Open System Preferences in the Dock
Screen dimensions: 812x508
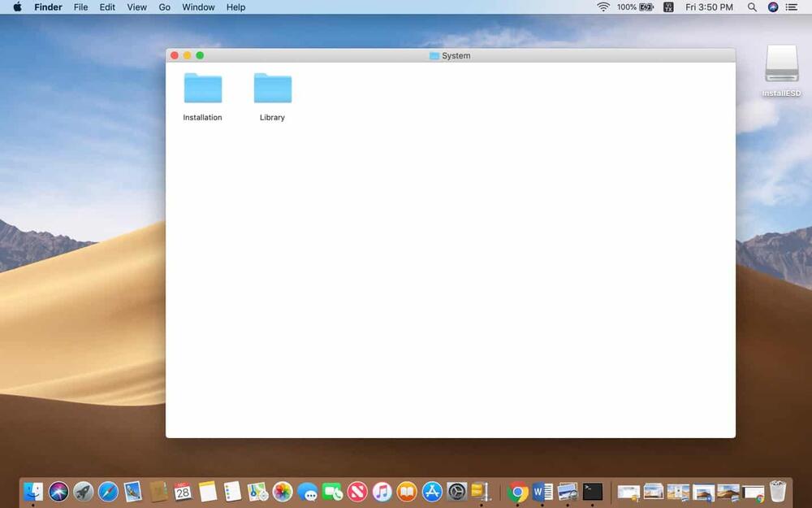457,491
